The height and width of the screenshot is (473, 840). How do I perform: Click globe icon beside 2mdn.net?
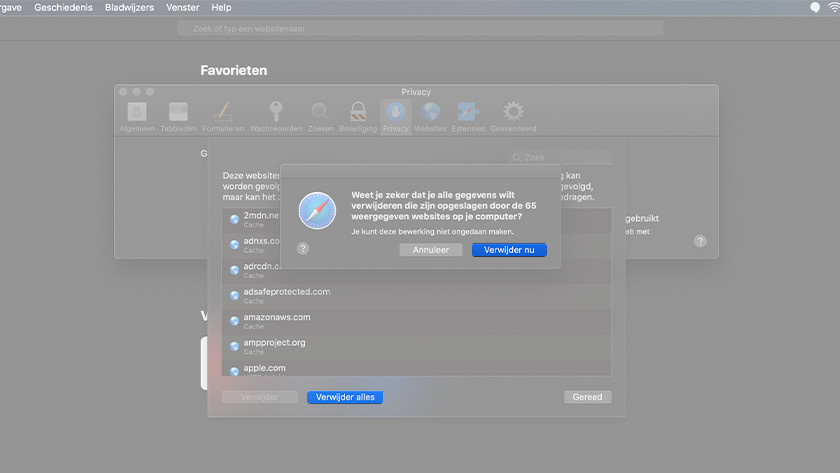(x=234, y=219)
